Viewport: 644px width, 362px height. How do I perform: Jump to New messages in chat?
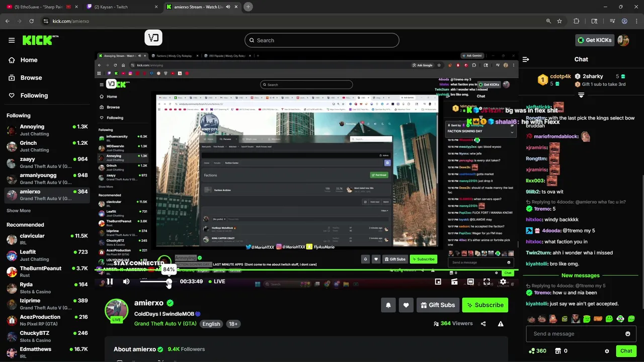pyautogui.click(x=581, y=276)
